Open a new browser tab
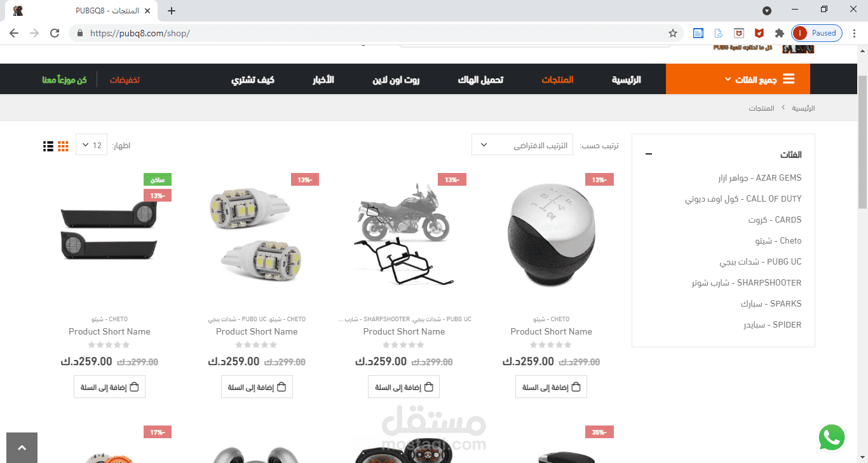Viewport: 868px width, 463px height. tap(171, 11)
